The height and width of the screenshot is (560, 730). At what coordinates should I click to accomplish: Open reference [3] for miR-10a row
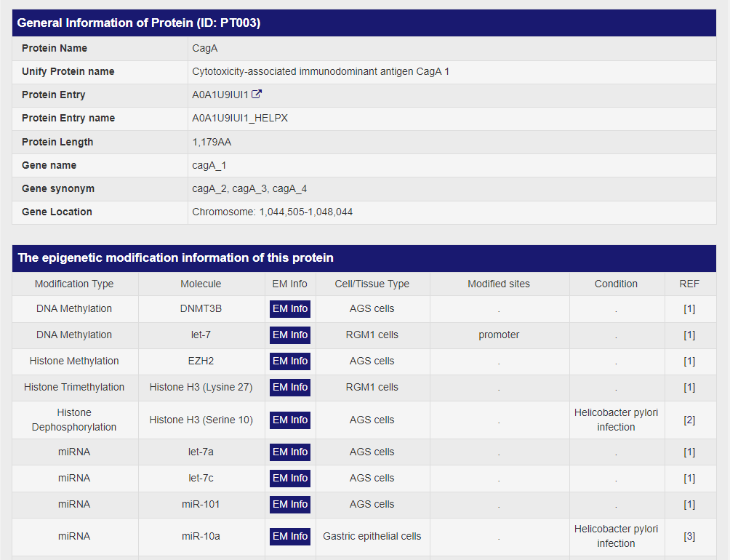coord(689,537)
